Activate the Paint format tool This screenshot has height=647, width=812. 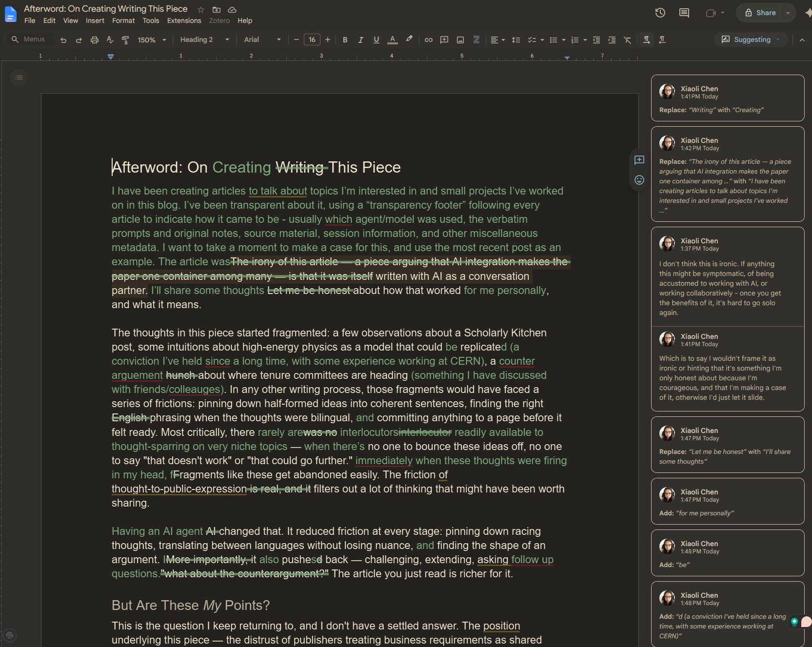(x=125, y=40)
